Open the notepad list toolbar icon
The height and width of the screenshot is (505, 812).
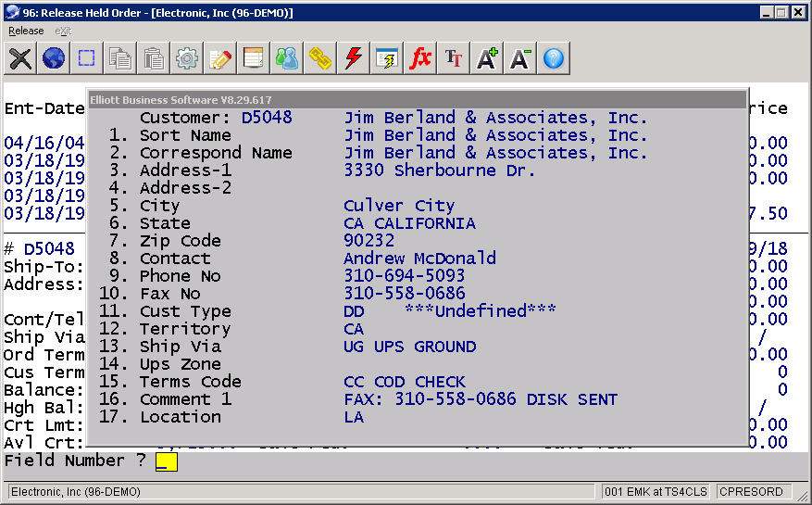254,58
